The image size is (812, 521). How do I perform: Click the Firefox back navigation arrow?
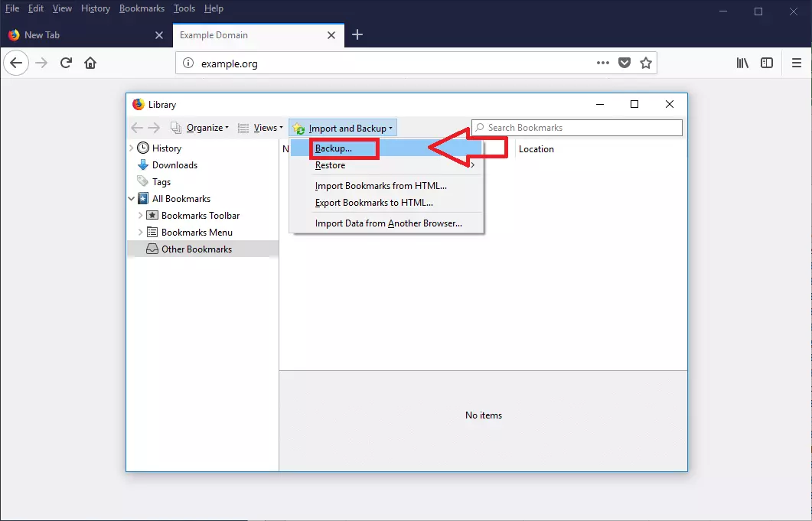click(16, 63)
